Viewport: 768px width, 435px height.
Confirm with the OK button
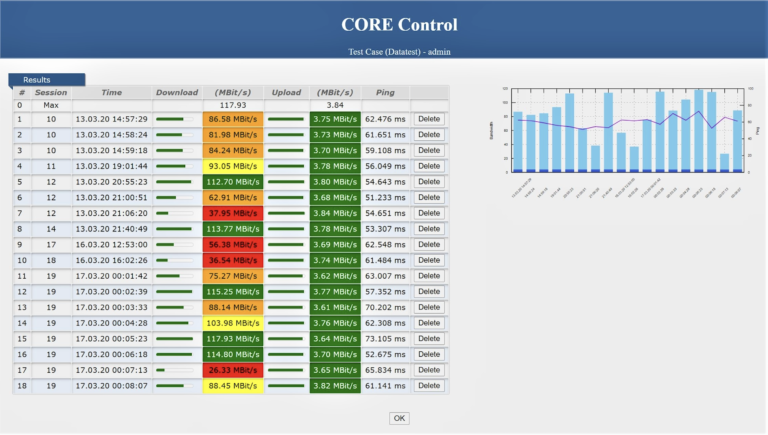tap(399, 418)
